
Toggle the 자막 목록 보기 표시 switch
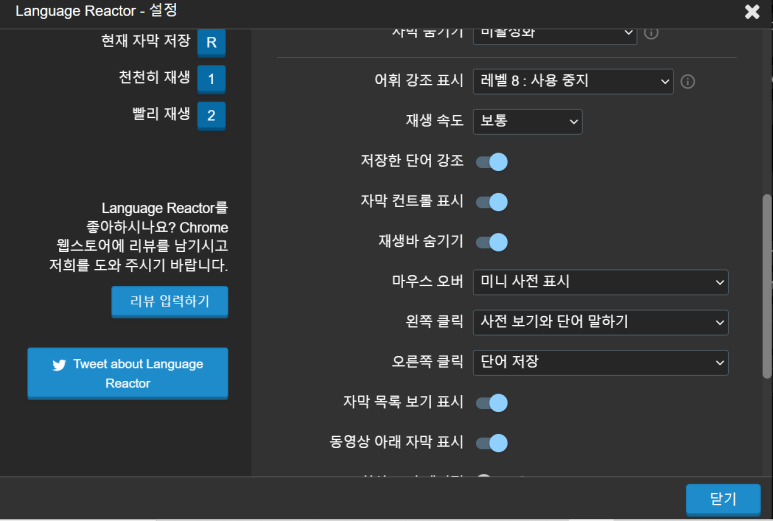click(x=492, y=403)
